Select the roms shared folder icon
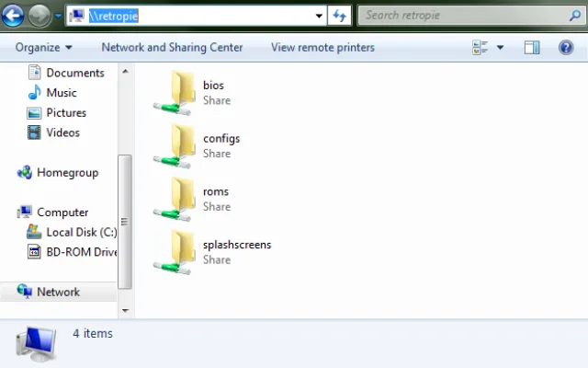Viewport: 588px width, 368px height. coord(175,199)
